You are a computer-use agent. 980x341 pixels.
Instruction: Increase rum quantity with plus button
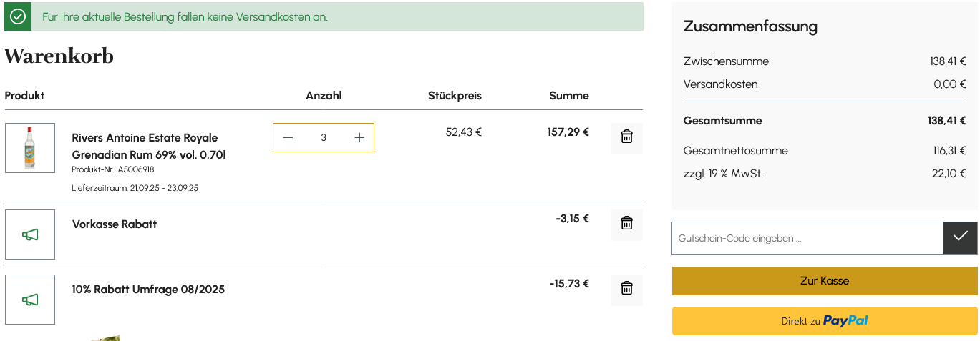(359, 138)
